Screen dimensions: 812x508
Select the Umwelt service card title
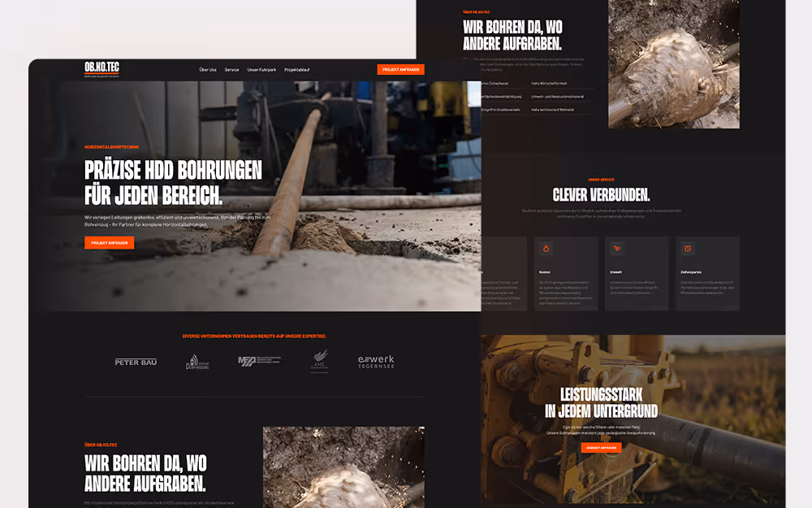[x=615, y=272]
